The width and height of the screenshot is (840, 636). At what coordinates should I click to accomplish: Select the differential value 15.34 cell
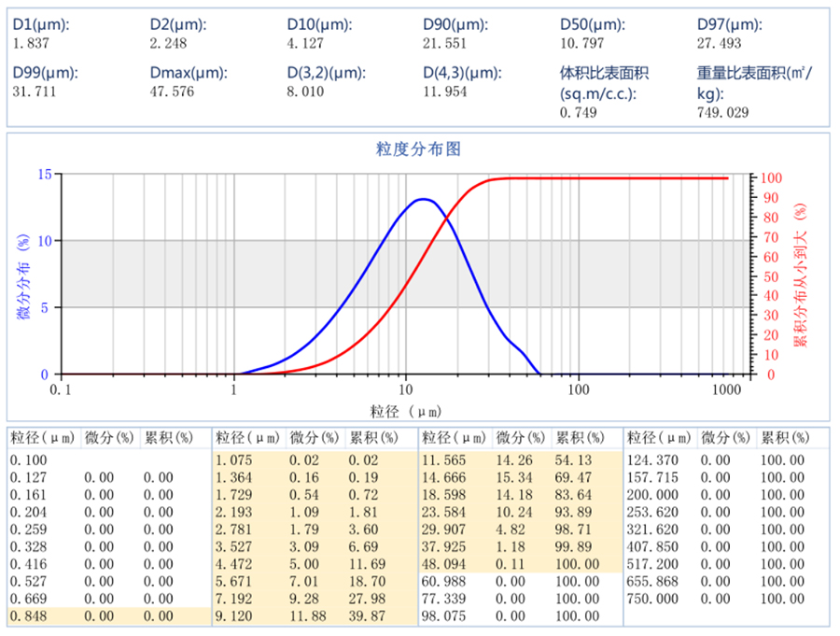coord(513,477)
